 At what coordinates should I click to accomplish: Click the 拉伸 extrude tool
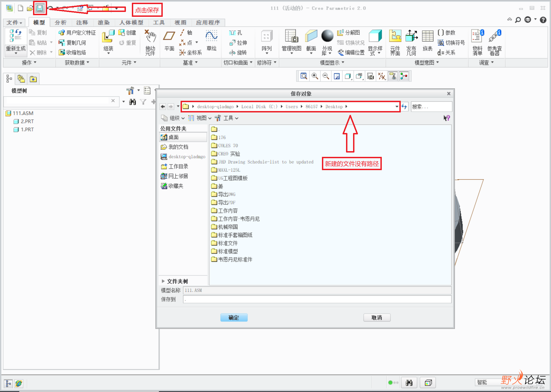(238, 43)
